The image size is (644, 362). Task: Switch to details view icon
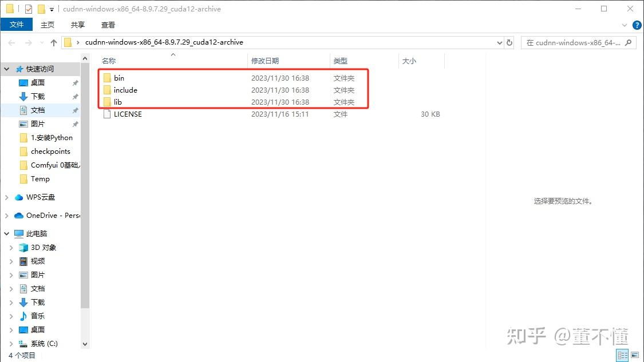pyautogui.click(x=623, y=355)
